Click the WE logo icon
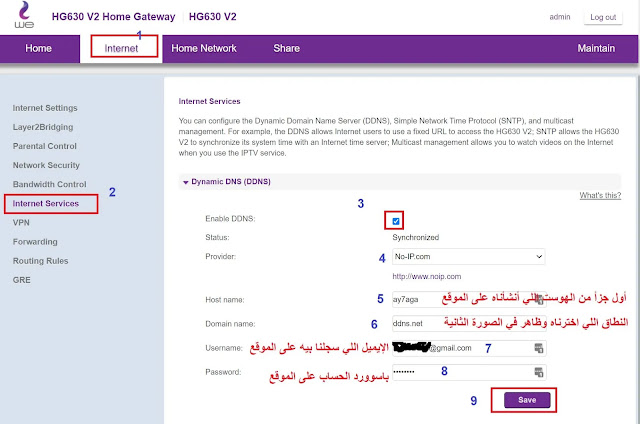 pos(24,15)
